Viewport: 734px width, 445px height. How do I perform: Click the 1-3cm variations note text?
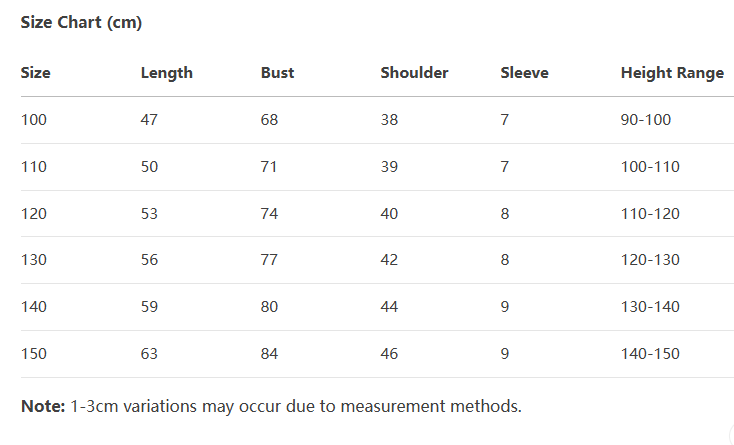pyautogui.click(x=296, y=406)
